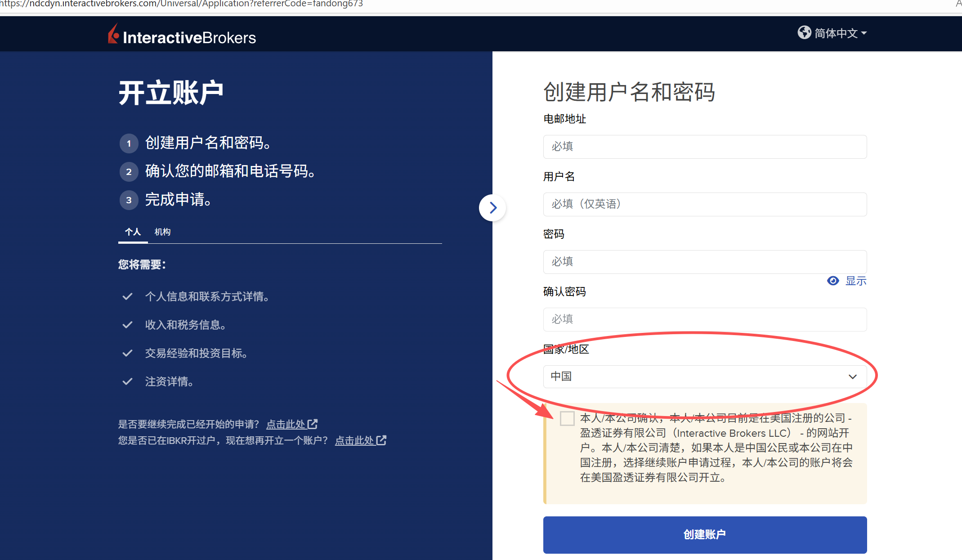Expand the country list to change 中国
The height and width of the screenshot is (560, 962).
click(x=704, y=376)
